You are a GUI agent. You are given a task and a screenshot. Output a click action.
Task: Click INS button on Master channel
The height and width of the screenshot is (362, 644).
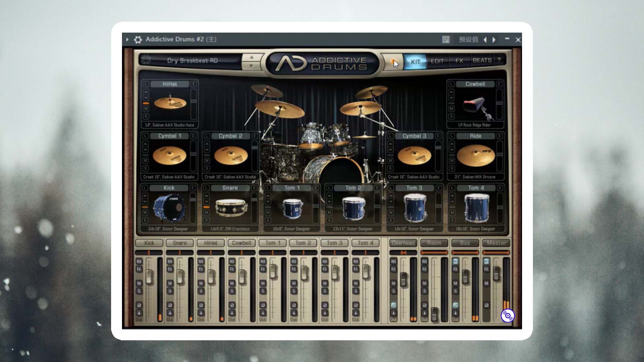(x=487, y=261)
